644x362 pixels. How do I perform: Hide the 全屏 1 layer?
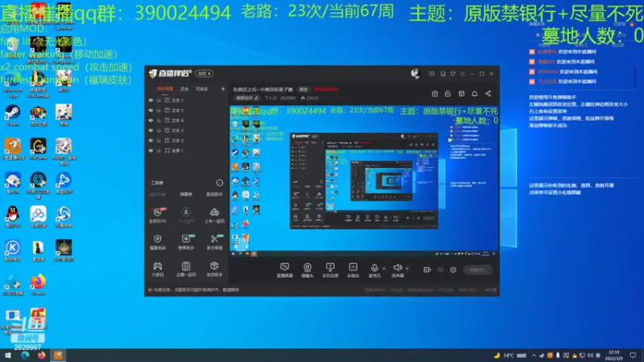[151, 150]
